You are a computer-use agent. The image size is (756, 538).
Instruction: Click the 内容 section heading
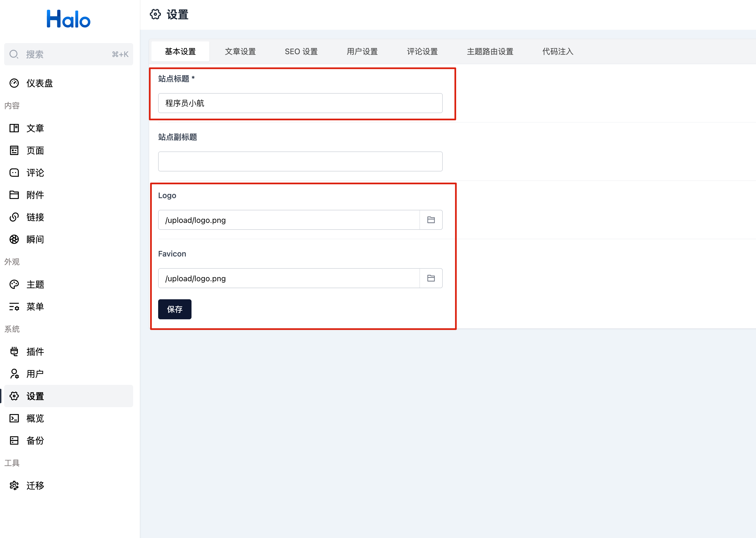pos(12,106)
